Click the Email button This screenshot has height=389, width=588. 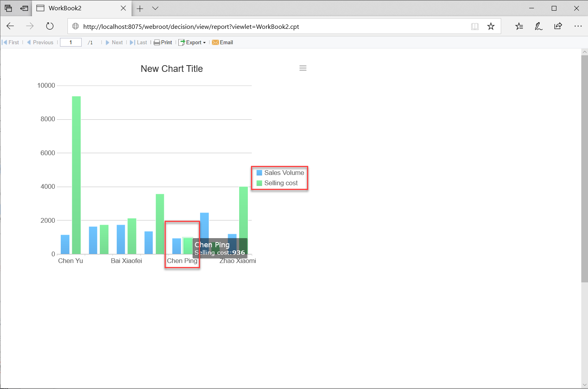click(x=223, y=42)
